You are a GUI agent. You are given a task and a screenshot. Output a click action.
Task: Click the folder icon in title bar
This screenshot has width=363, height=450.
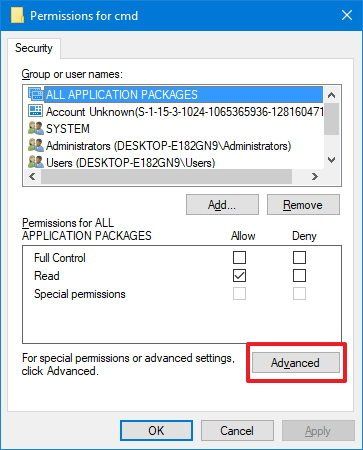coord(17,15)
